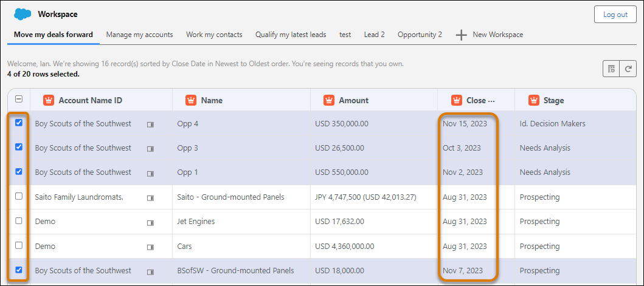Screen dimensions: 644x286
Task: Click the refresh records icon
Action: click(x=628, y=69)
